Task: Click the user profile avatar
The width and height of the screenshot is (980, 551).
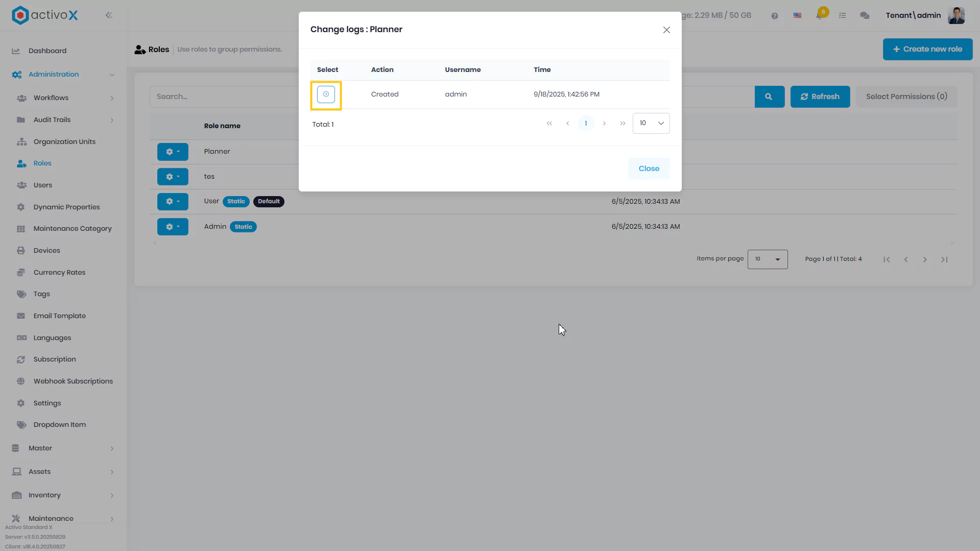Action: coord(957,16)
